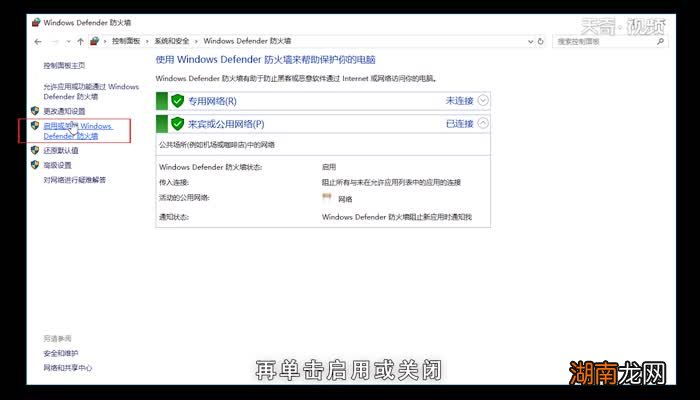Screen dimensions: 700x400
Task: Click the 通知状态 label
Action: click(x=174, y=217)
